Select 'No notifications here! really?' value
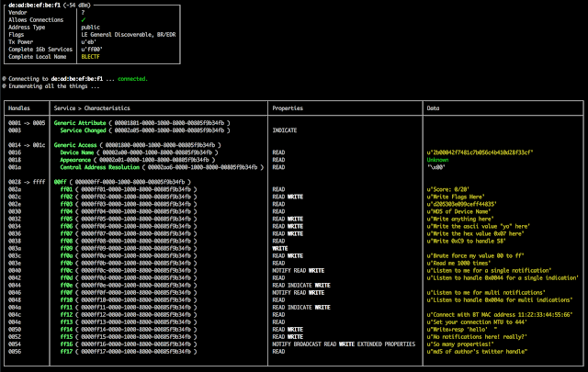588x372 pixels. pos(477,337)
